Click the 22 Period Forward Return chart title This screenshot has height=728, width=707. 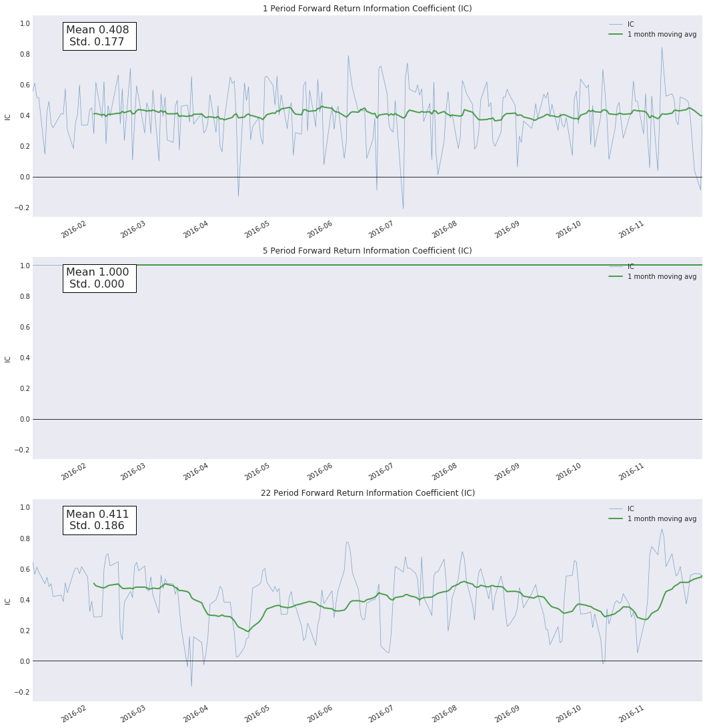368,492
